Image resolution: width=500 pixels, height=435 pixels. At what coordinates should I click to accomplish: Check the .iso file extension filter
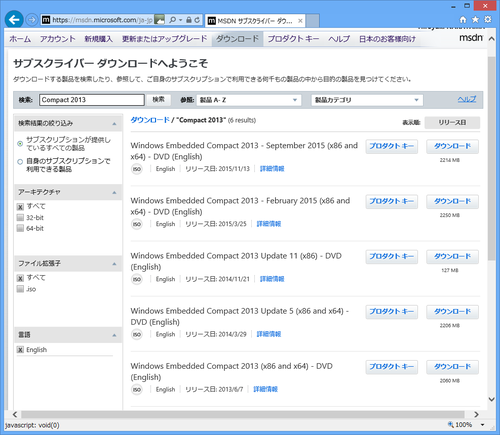(20, 289)
